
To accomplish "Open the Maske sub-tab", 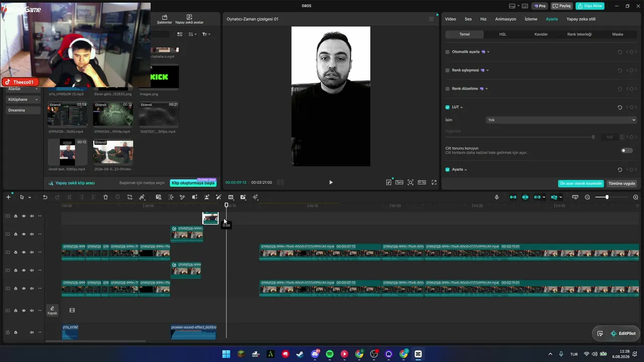I will coord(617,34).
